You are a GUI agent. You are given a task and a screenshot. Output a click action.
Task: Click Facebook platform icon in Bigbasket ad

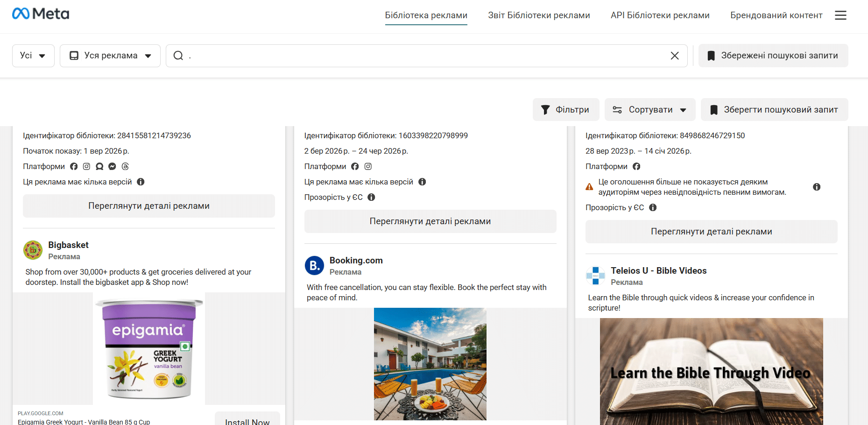click(x=74, y=166)
